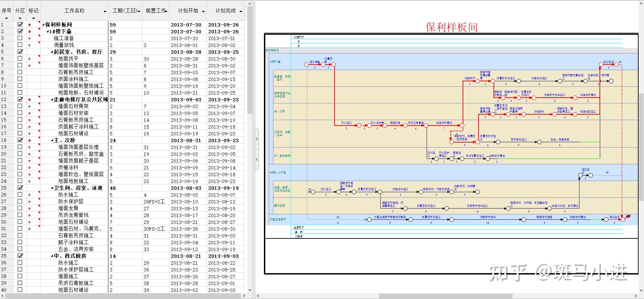644x299 pixels.
Task: Open the 标记 column filter dropdown
Action: click(x=34, y=18)
